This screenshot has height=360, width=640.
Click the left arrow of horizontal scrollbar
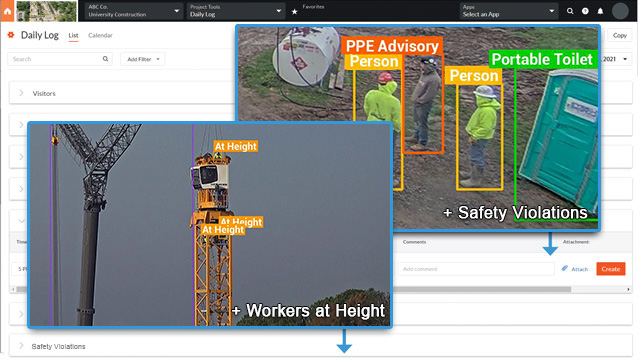[13, 289]
